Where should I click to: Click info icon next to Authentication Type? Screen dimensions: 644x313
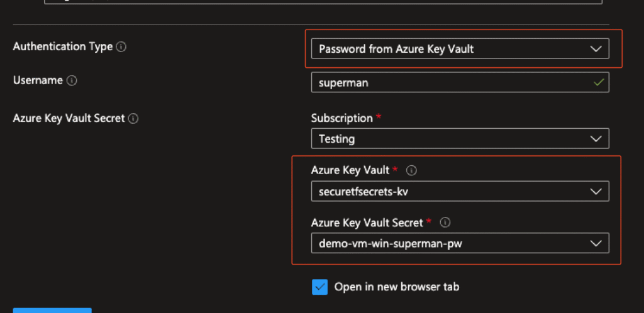click(121, 47)
